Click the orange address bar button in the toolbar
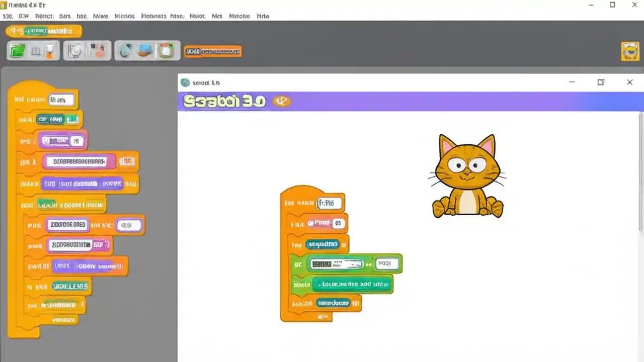Viewport: 644px width, 362px height. point(213,51)
